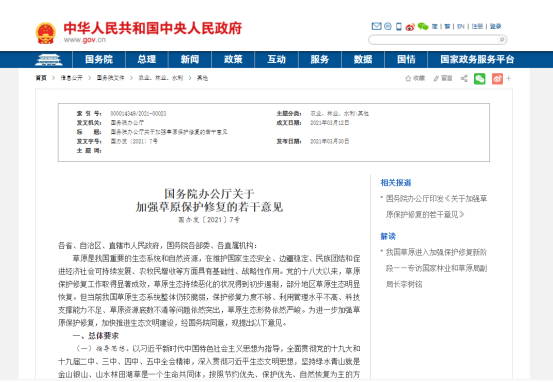
Task: Click the 一、总体要求 section heading
Action: [96, 336]
